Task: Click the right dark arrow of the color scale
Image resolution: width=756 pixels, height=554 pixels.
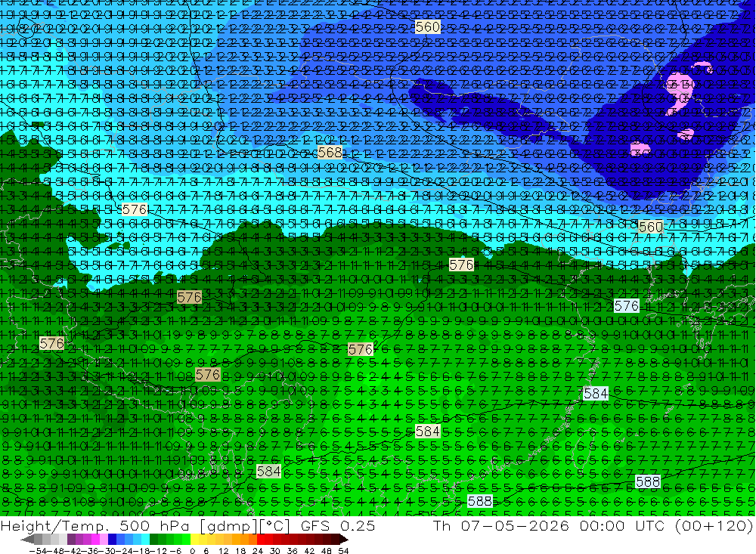Action: point(344,540)
